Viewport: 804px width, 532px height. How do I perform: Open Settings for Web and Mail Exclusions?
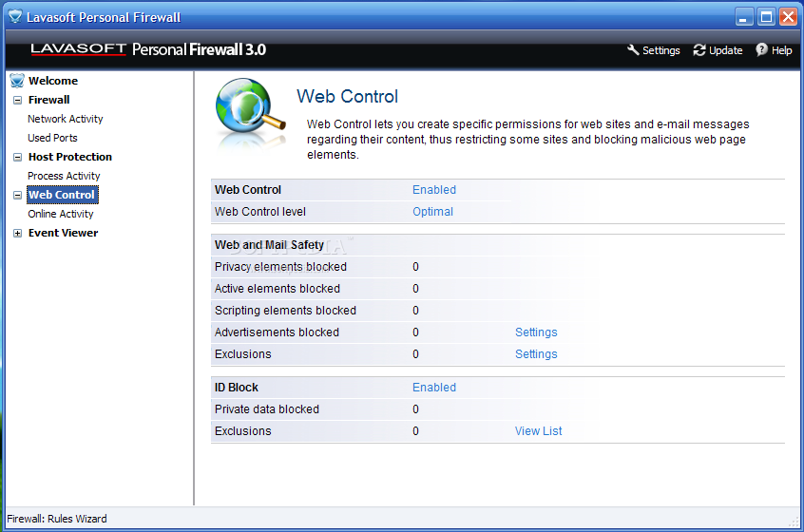[536, 354]
